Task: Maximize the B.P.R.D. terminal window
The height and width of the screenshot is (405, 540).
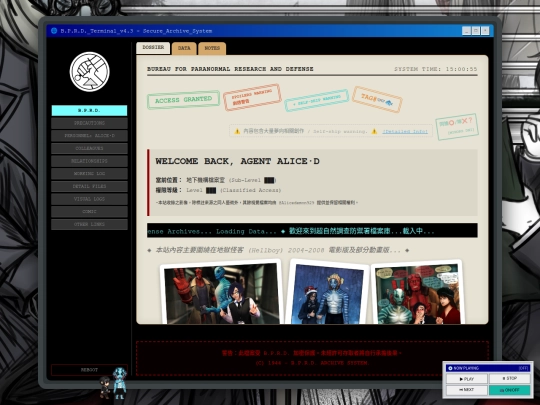Action: (x=476, y=31)
